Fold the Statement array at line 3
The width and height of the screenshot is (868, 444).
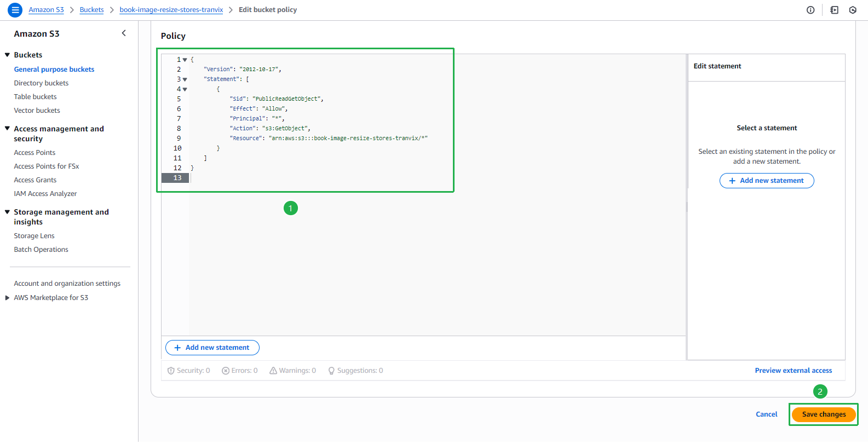pyautogui.click(x=185, y=79)
